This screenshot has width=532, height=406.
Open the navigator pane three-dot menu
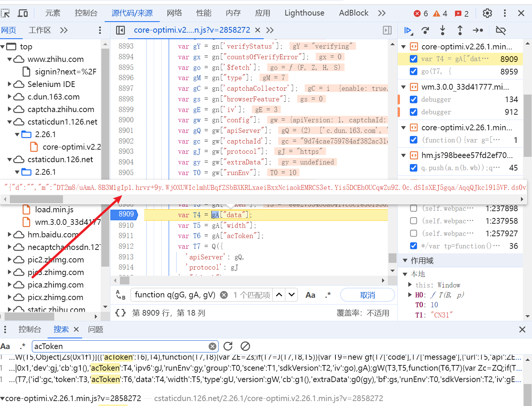pos(100,30)
